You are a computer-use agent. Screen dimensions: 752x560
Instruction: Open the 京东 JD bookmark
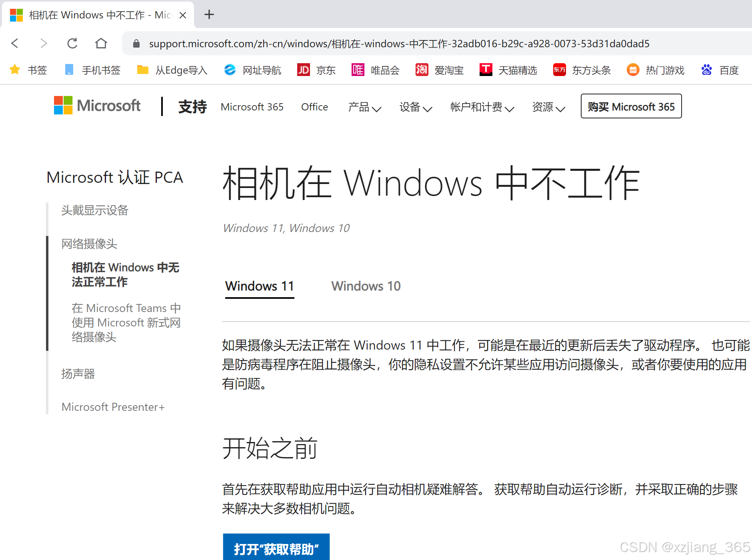pos(316,70)
